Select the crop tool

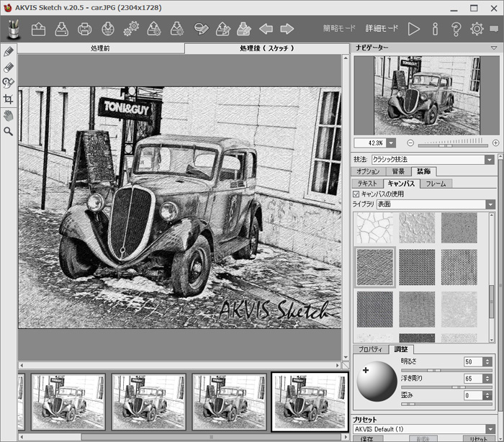tap(9, 99)
